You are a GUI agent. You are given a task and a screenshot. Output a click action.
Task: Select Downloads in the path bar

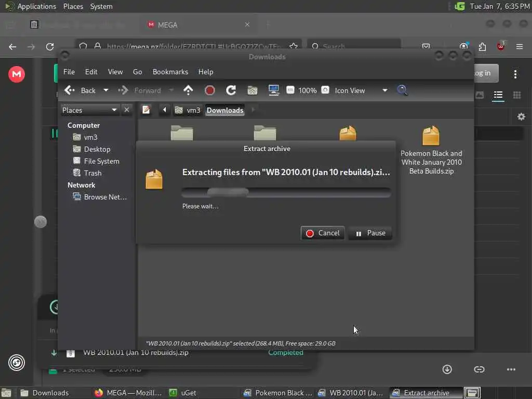[225, 110]
